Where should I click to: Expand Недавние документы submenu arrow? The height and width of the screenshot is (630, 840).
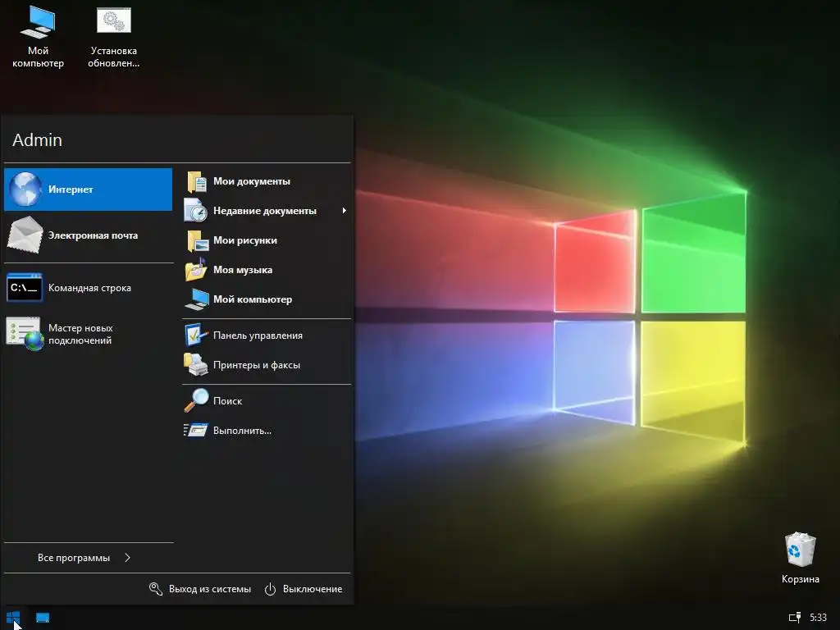pos(344,211)
